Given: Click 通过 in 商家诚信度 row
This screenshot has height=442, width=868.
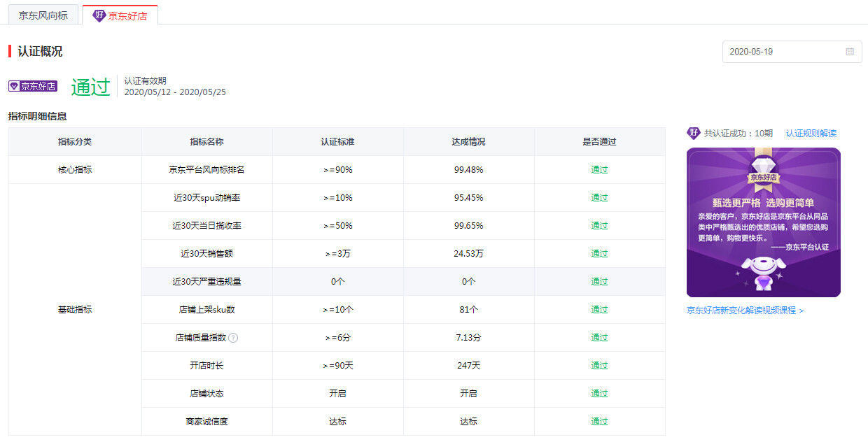Looking at the screenshot, I should pos(600,422).
